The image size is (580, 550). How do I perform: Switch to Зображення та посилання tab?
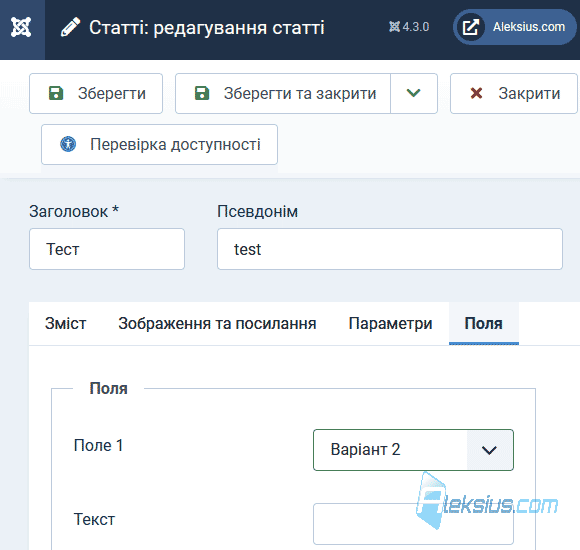217,324
